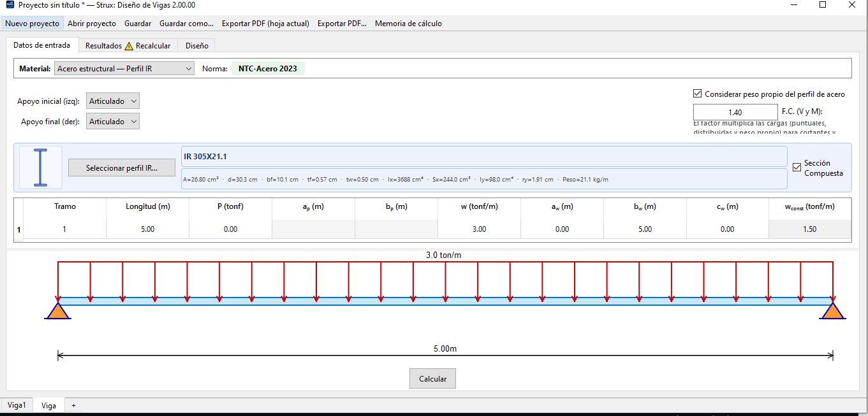Click the left triangular support icon
The image size is (868, 416).
click(x=57, y=310)
